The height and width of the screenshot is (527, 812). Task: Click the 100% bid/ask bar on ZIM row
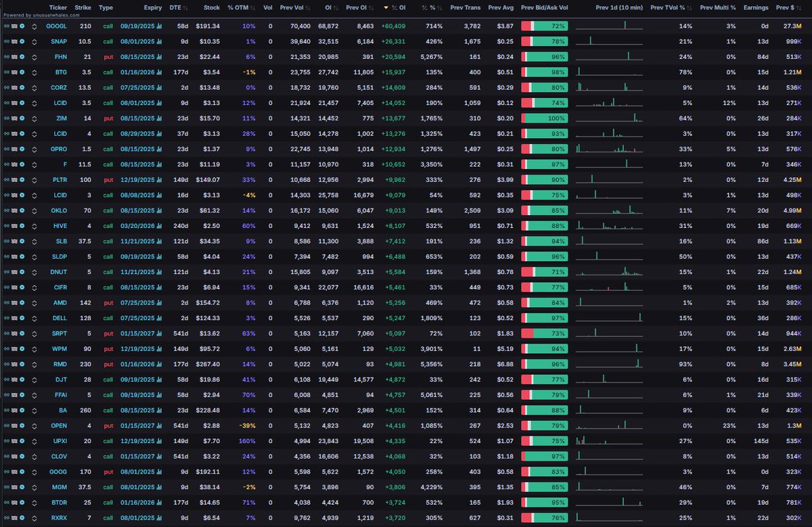pos(545,117)
